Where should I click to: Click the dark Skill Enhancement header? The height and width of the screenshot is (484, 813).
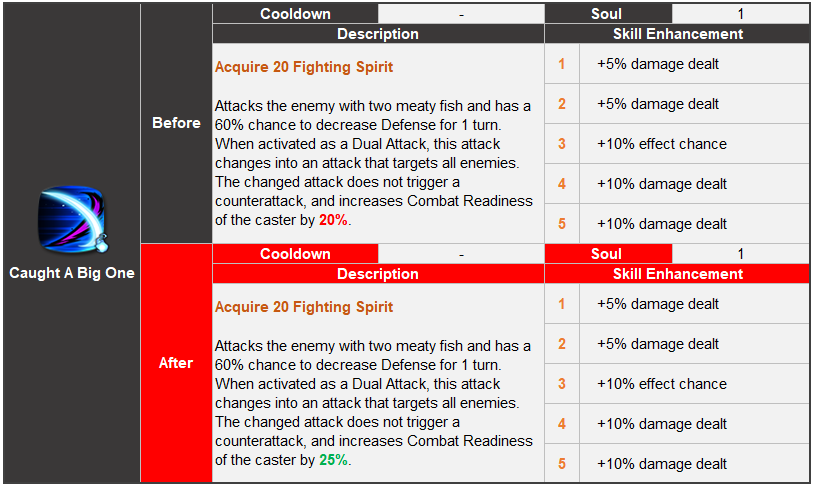677,34
